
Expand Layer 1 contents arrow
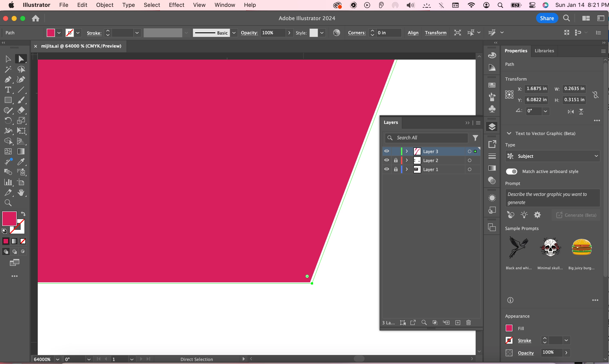pyautogui.click(x=407, y=169)
